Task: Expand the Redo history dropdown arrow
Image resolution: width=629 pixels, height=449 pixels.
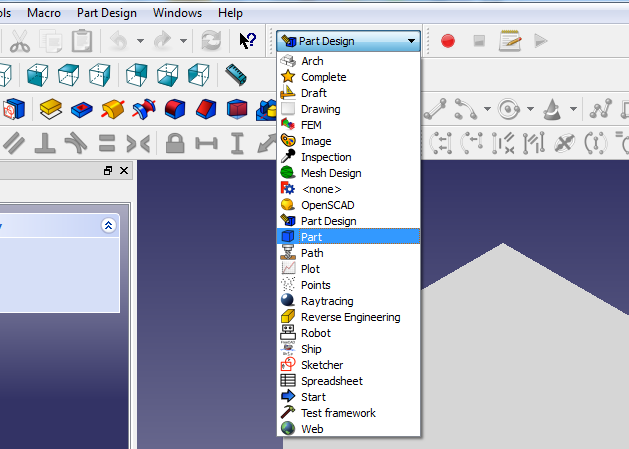Action: point(183,41)
